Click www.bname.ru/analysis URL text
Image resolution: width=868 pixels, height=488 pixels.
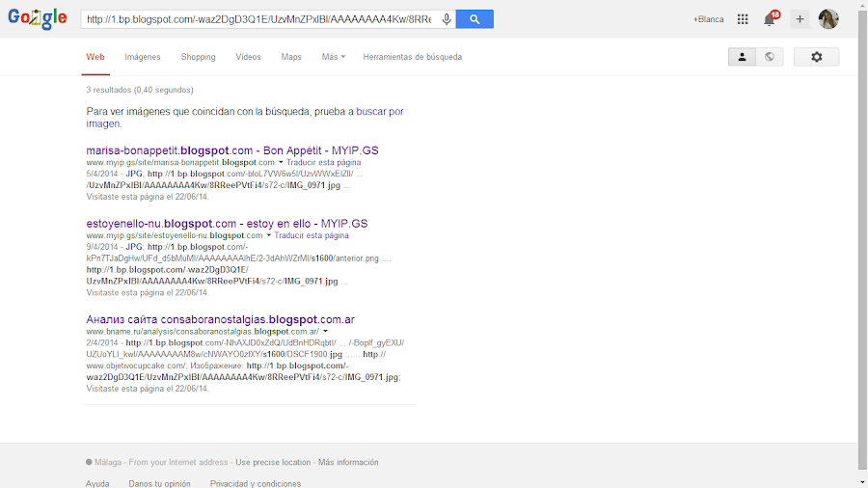click(x=203, y=332)
